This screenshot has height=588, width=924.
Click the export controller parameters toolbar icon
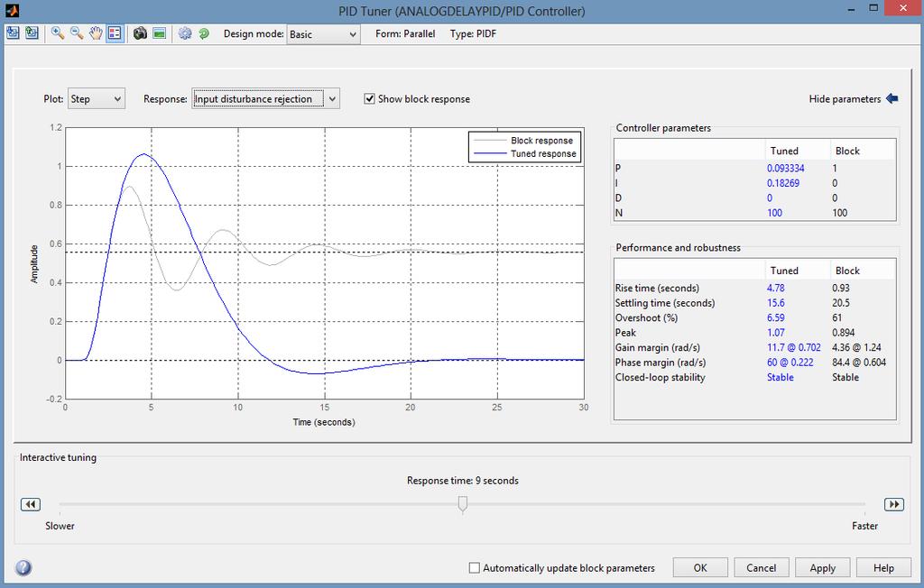click(32, 33)
